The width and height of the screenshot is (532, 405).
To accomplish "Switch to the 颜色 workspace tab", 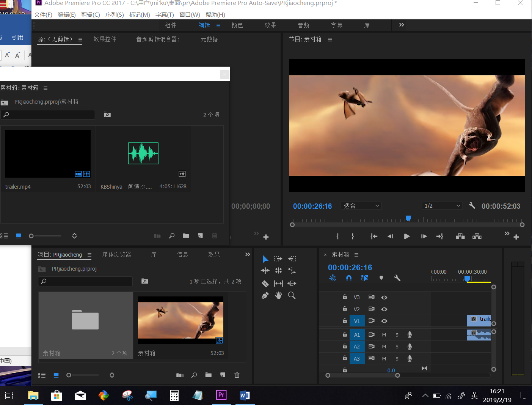I will 237,25.
